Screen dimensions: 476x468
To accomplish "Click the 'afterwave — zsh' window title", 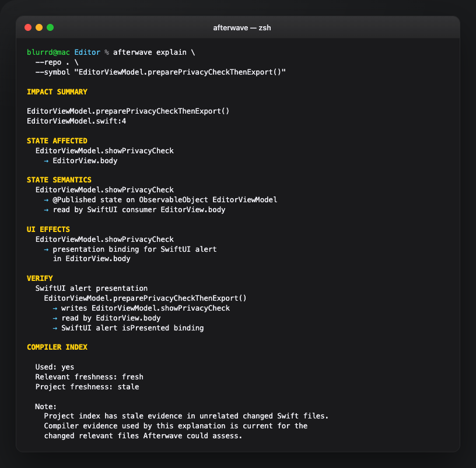I will pyautogui.click(x=242, y=28).
